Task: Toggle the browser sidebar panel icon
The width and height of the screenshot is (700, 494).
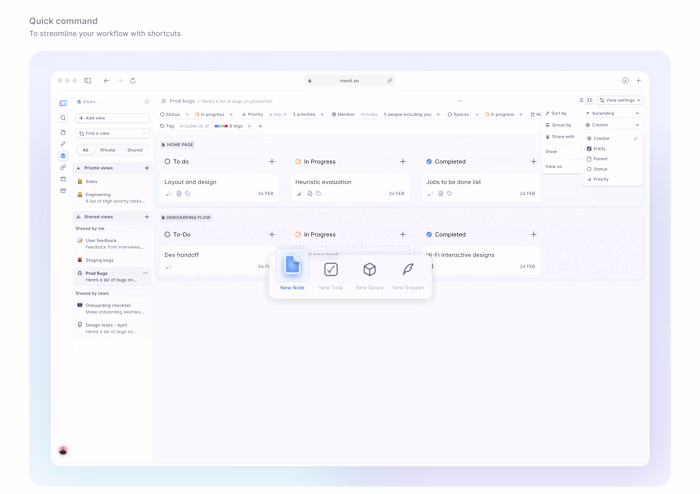Action: (88, 81)
